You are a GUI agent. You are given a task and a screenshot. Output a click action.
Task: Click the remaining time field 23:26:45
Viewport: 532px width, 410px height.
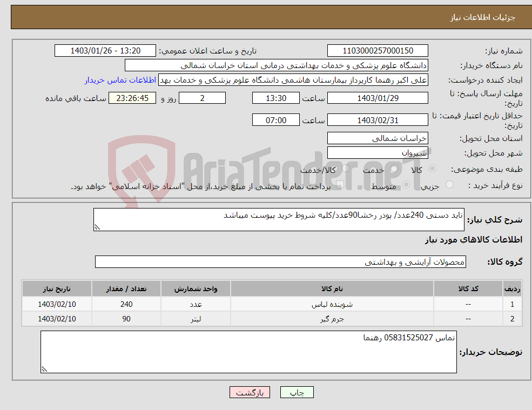pyautogui.click(x=132, y=98)
